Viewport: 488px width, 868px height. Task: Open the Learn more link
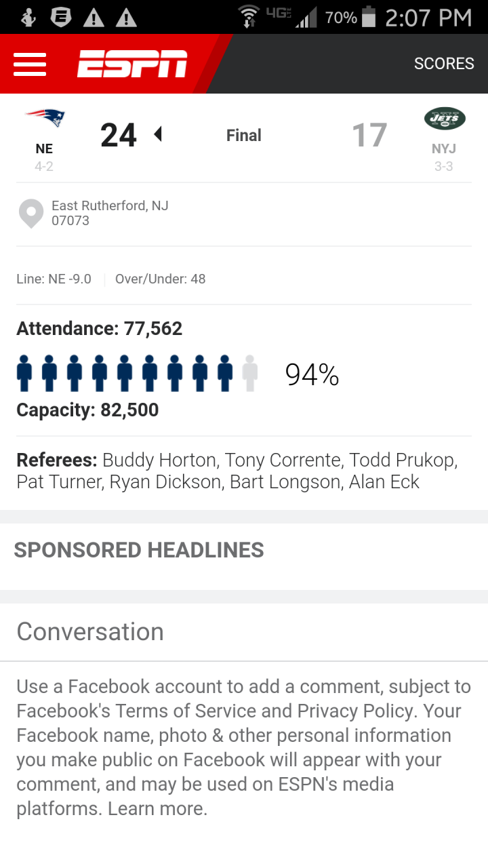point(157,808)
